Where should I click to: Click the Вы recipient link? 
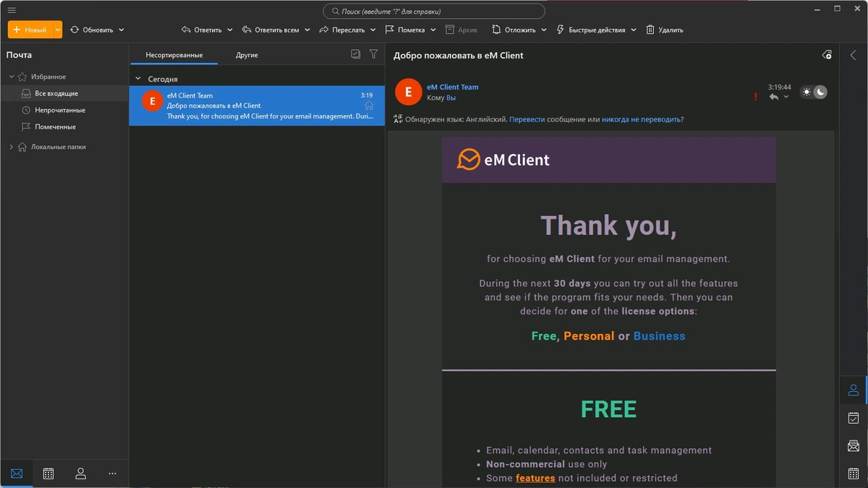point(451,98)
